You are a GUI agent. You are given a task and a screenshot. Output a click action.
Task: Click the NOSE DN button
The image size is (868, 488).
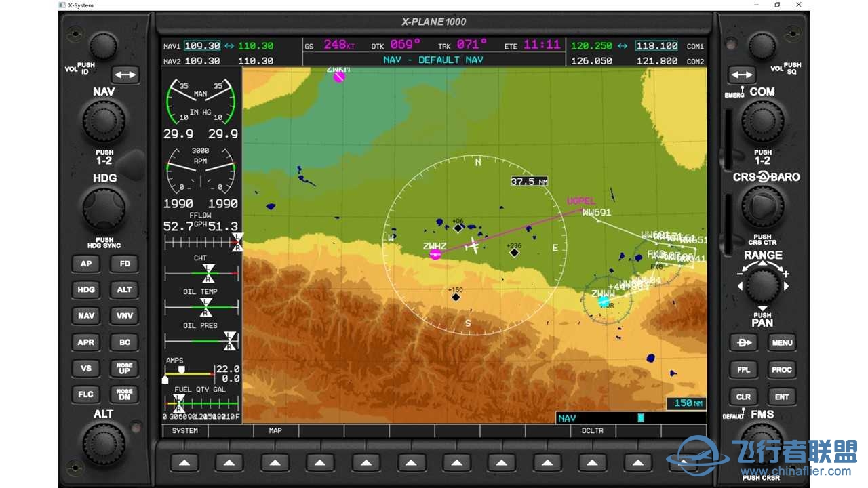click(125, 394)
